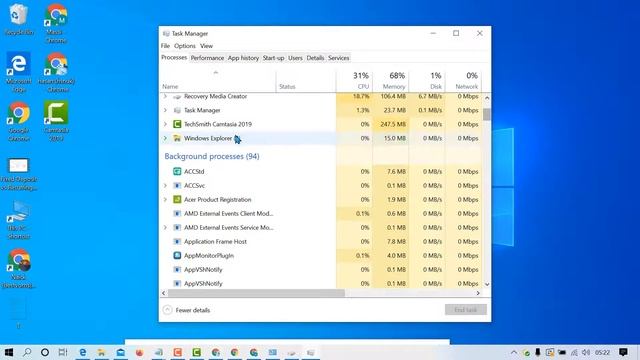The image size is (640, 360).
Task: Open the volume speaker tray icon
Action: pyautogui.click(x=586, y=352)
